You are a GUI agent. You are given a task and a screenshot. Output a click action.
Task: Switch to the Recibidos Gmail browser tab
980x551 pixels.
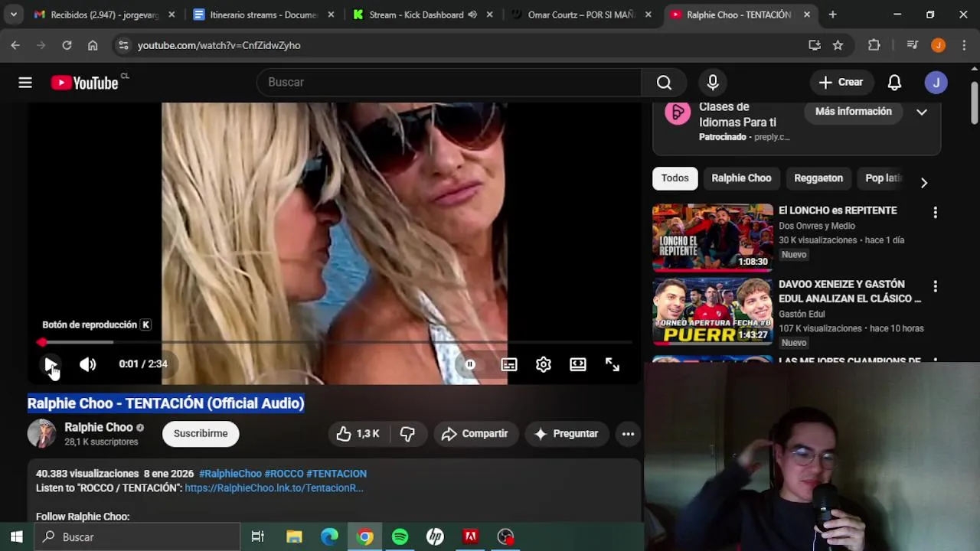[x=105, y=15]
